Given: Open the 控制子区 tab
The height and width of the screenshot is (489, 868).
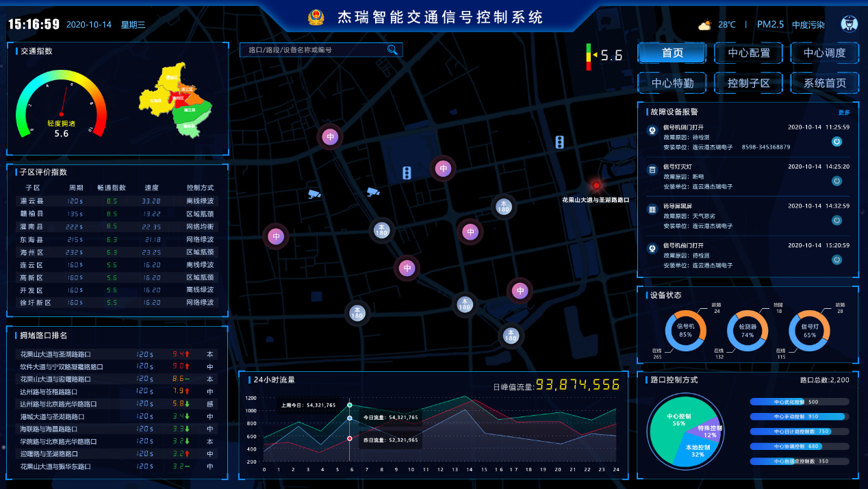Looking at the screenshot, I should pos(748,83).
